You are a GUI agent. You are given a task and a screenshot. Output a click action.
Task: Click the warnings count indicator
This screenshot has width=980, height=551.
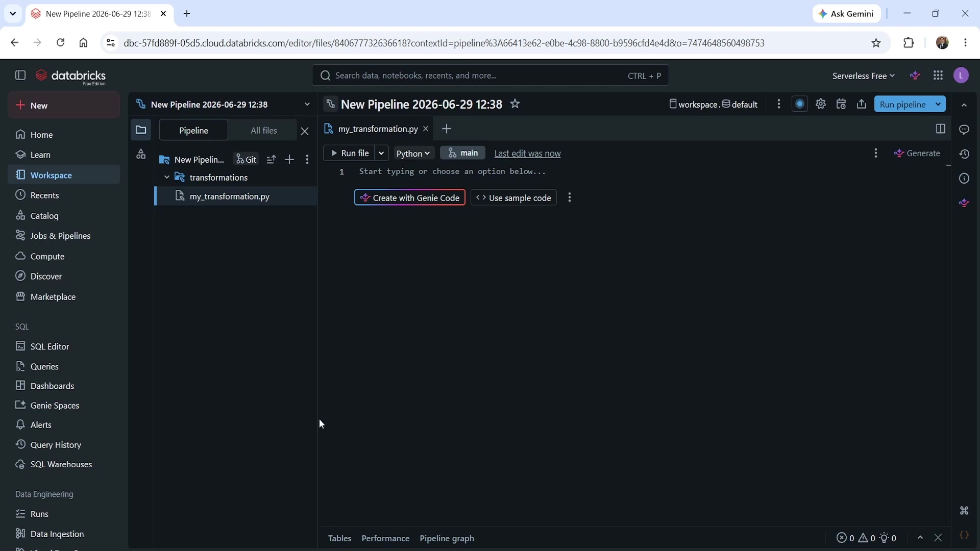coord(867,538)
